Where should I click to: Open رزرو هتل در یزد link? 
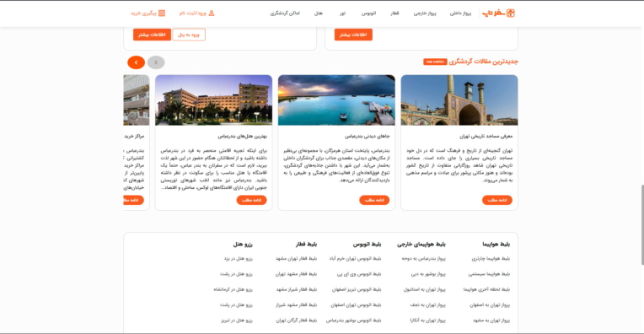coord(239,259)
